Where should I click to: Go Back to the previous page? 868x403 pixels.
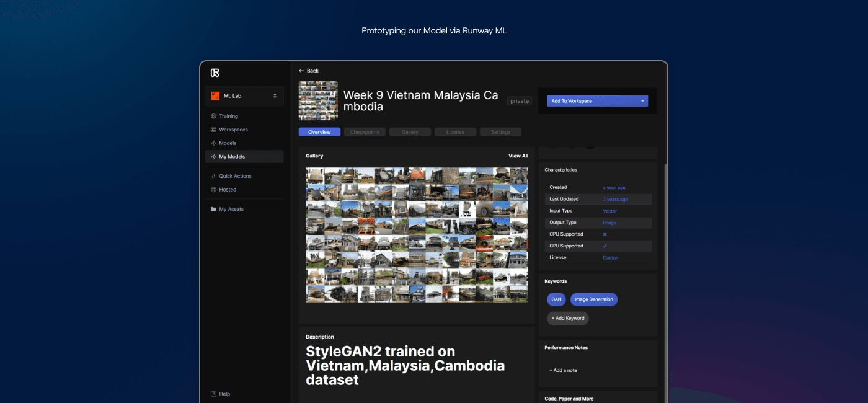click(x=308, y=71)
